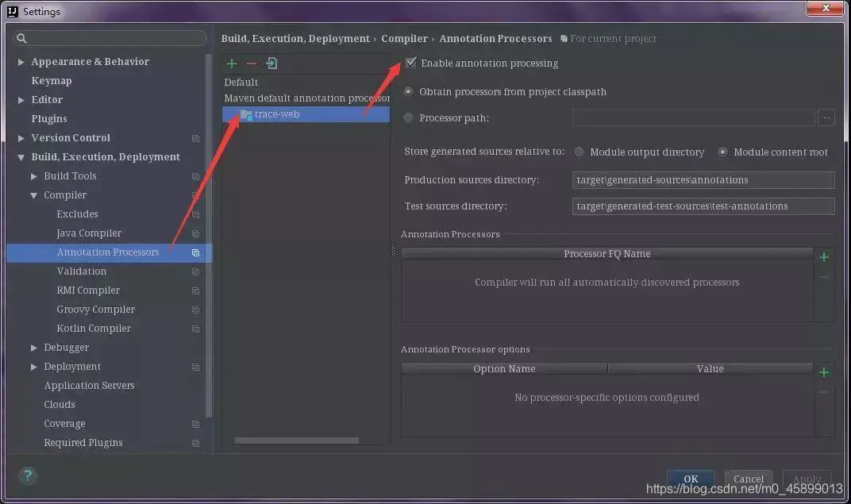Viewport: 851px width, 504px height.
Task: Open the Java Compiler settings
Action: point(89,233)
